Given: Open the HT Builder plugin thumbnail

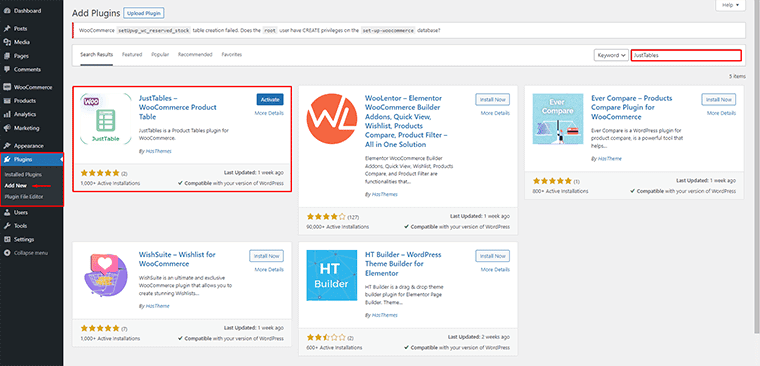Looking at the screenshot, I should pos(332,275).
